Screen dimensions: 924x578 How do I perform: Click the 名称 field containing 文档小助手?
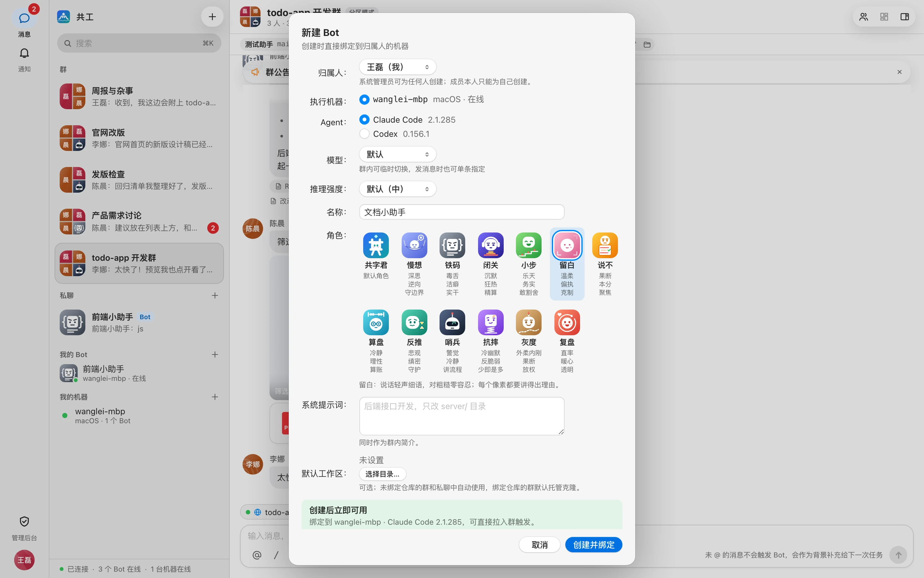point(462,212)
